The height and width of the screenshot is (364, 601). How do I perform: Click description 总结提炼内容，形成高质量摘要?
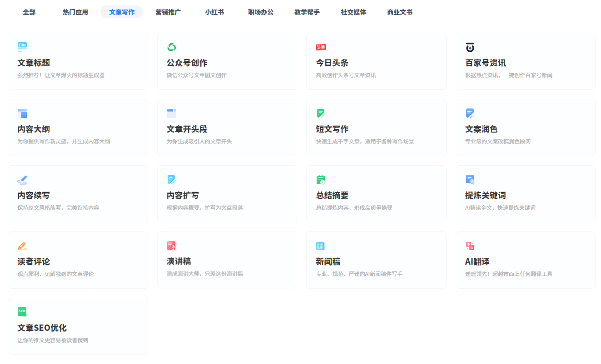pos(354,208)
